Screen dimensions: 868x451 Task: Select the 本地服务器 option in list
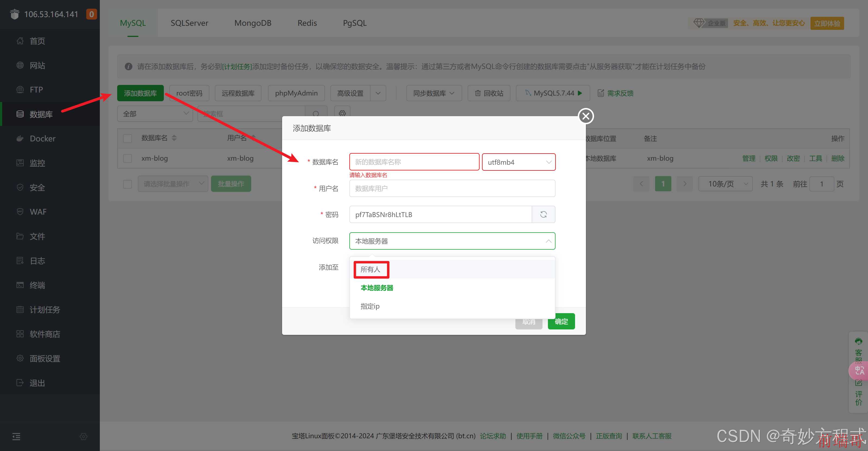point(452,288)
